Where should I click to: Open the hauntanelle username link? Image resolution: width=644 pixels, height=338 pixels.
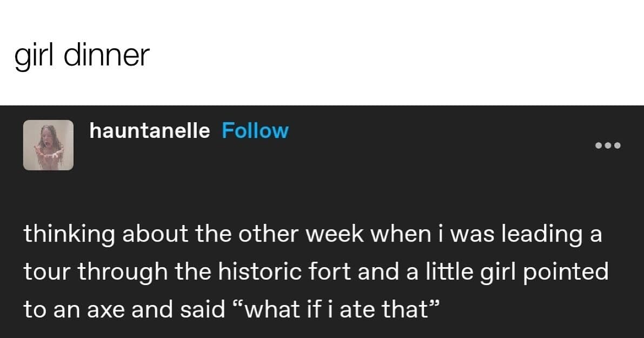[149, 131]
